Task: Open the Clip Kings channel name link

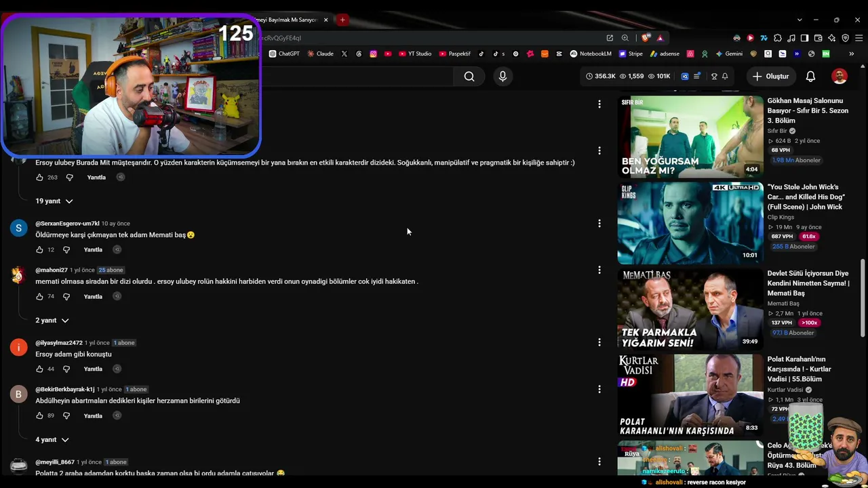Action: click(x=781, y=218)
